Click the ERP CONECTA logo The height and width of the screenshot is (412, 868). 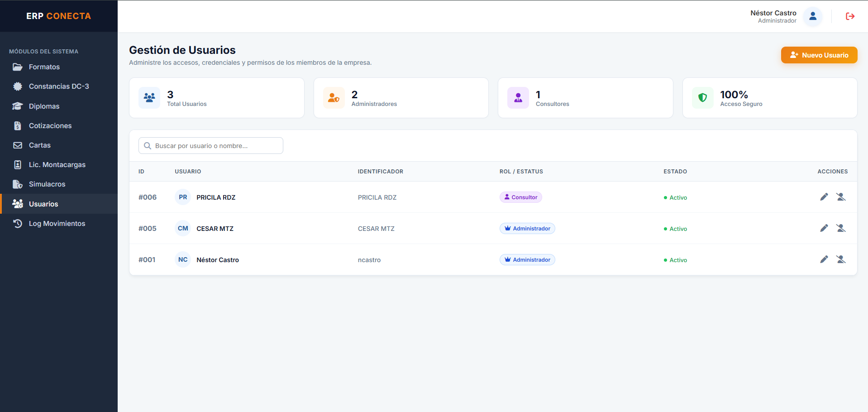[x=59, y=16]
